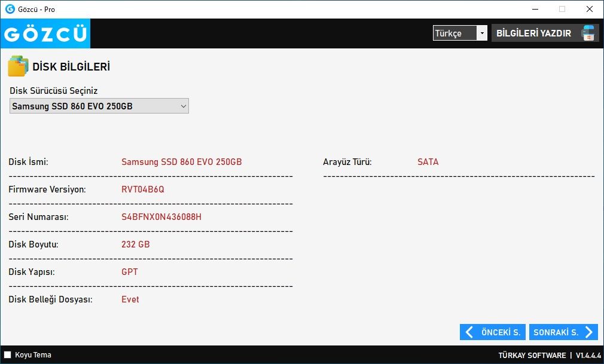Viewport: 604px width, 364px height.
Task: Click the Disk Yapısı label
Action: (x=32, y=272)
